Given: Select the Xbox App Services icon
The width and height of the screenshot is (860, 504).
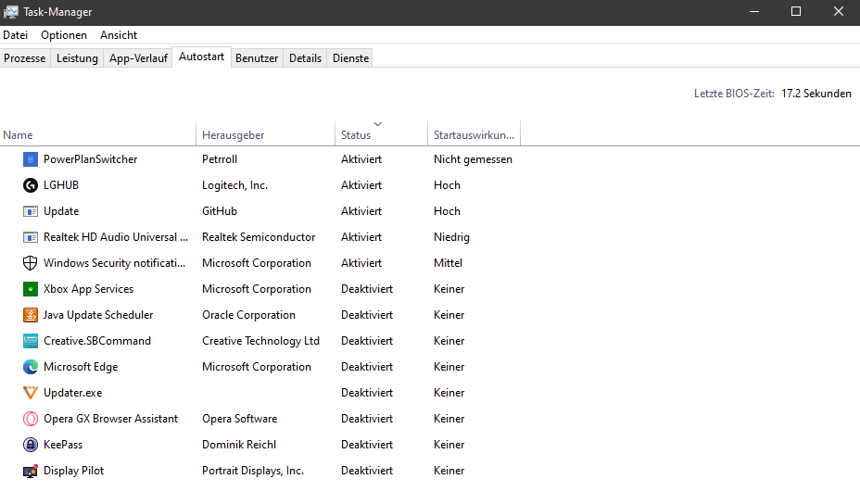Looking at the screenshot, I should (x=30, y=289).
